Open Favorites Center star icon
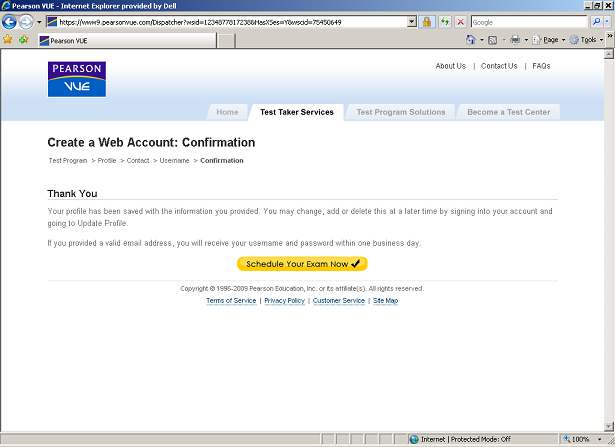Screen dimensions: 615x447 coord(8,40)
